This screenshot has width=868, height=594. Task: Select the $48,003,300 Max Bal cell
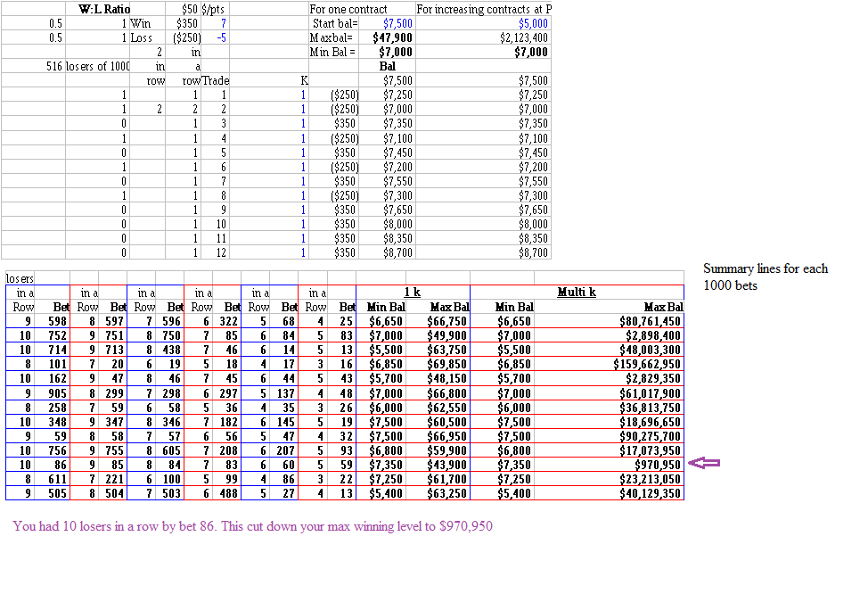(x=609, y=351)
